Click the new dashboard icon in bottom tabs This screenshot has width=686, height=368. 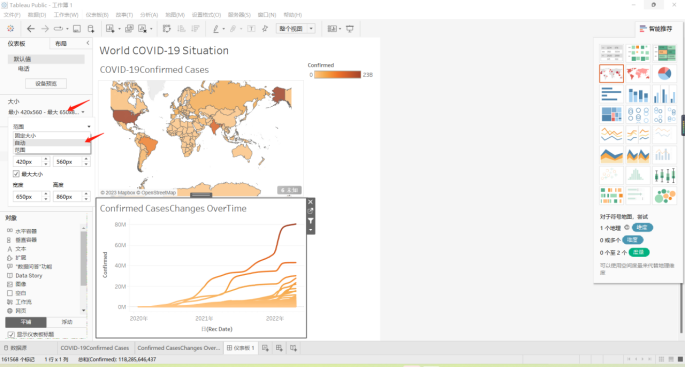click(x=279, y=348)
